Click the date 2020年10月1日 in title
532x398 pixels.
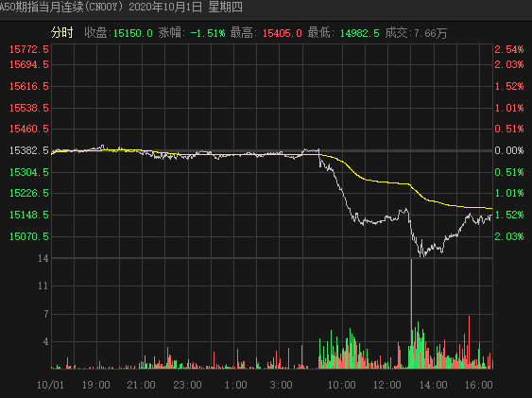point(165,8)
